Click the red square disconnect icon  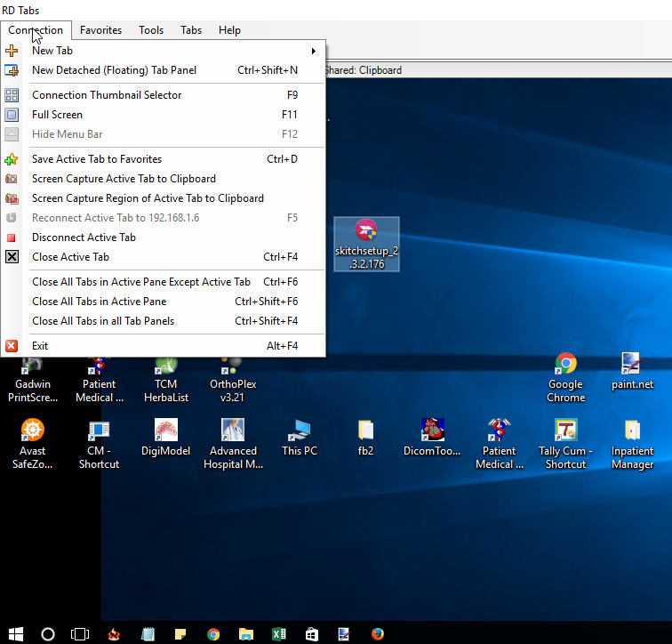tap(12, 238)
